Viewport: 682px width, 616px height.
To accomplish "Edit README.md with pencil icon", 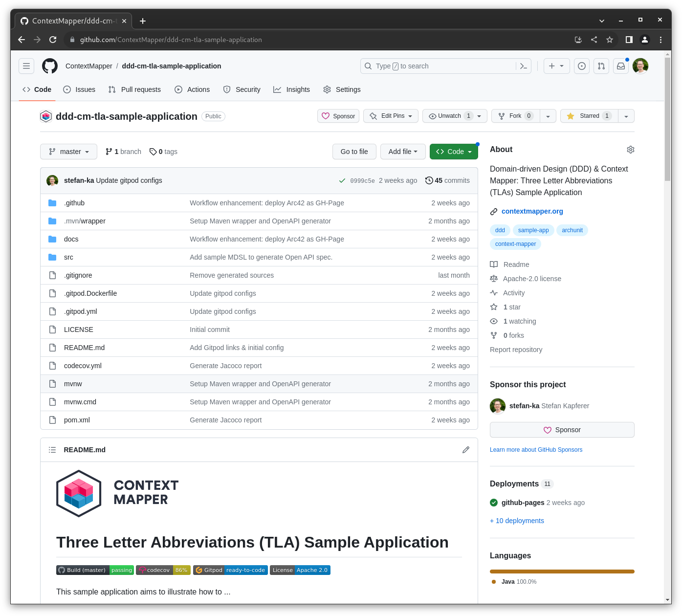I will pyautogui.click(x=466, y=450).
